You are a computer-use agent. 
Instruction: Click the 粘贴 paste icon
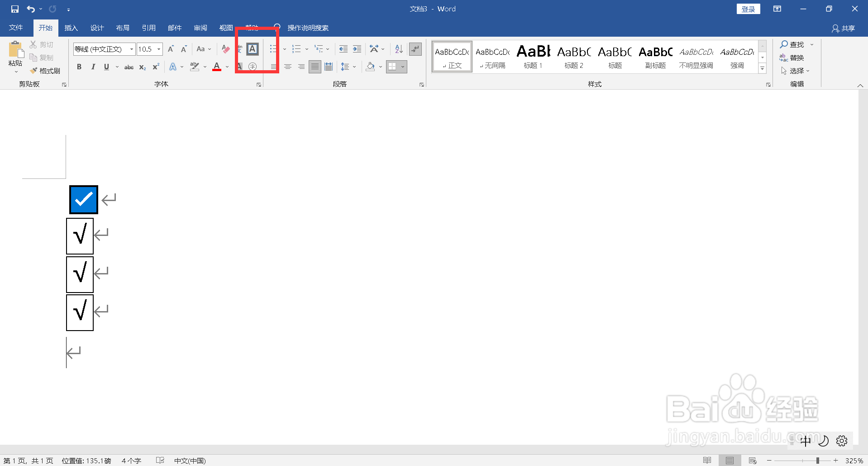point(15,49)
